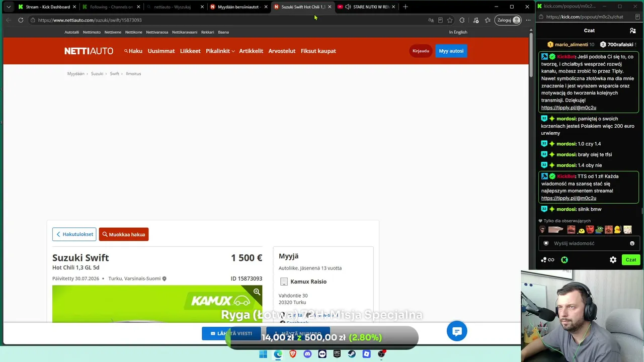Open a new browser tab
Screen dimensions: 644x362
406,7
